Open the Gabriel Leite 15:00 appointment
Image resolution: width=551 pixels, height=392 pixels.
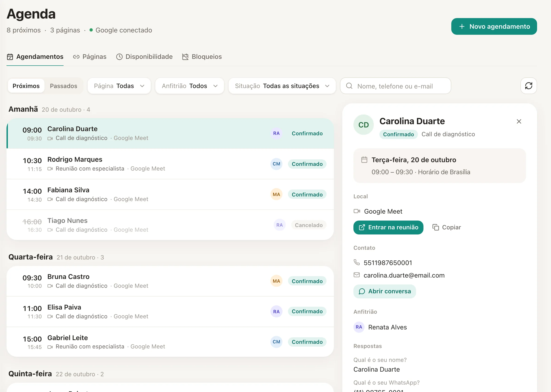tap(170, 342)
